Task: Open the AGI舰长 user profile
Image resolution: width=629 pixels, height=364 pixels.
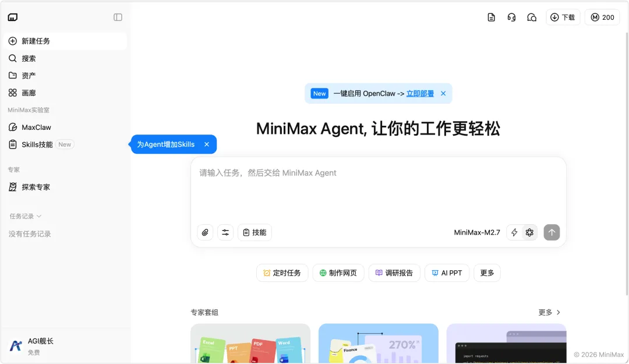Action: tap(65, 346)
